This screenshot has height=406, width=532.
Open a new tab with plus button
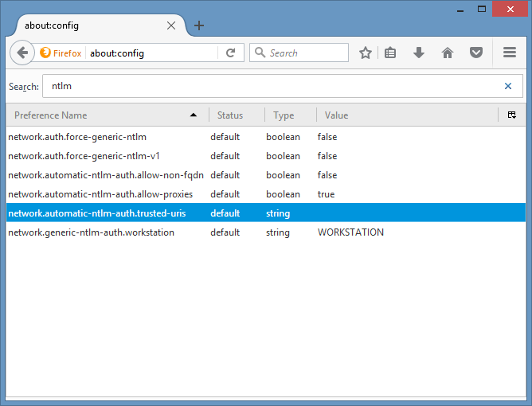[x=199, y=25]
